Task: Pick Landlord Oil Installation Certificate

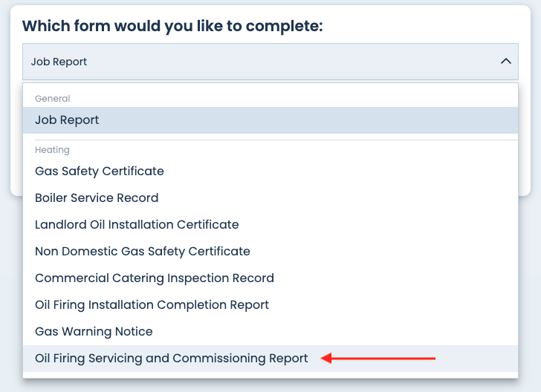Action: 137,225
